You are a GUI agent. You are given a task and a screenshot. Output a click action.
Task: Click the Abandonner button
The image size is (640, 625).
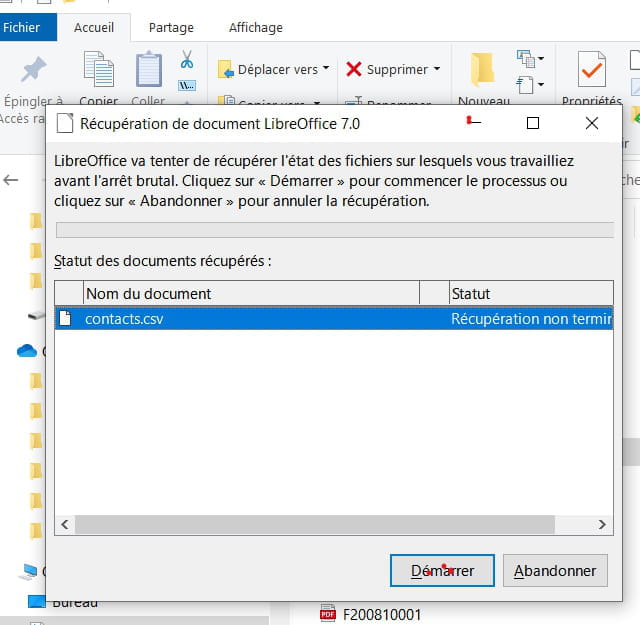(x=555, y=570)
